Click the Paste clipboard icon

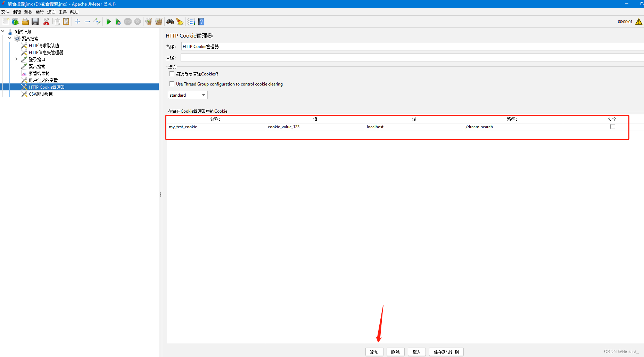(66, 22)
